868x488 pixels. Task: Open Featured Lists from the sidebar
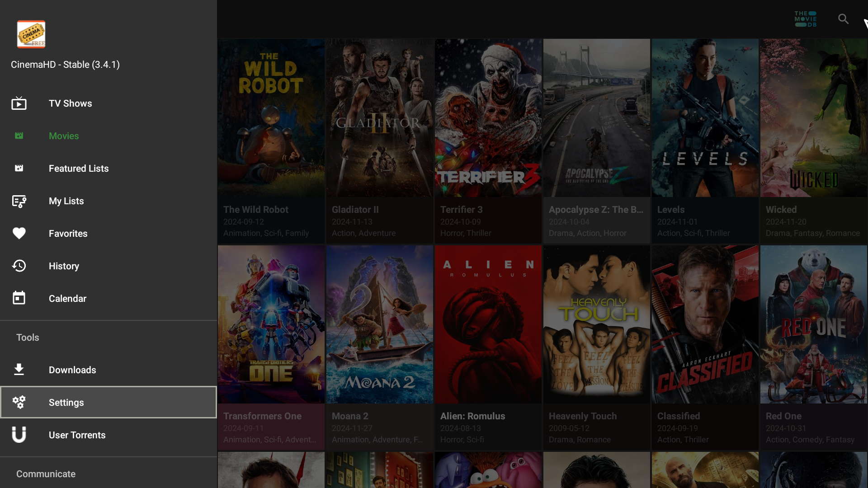[108, 169]
